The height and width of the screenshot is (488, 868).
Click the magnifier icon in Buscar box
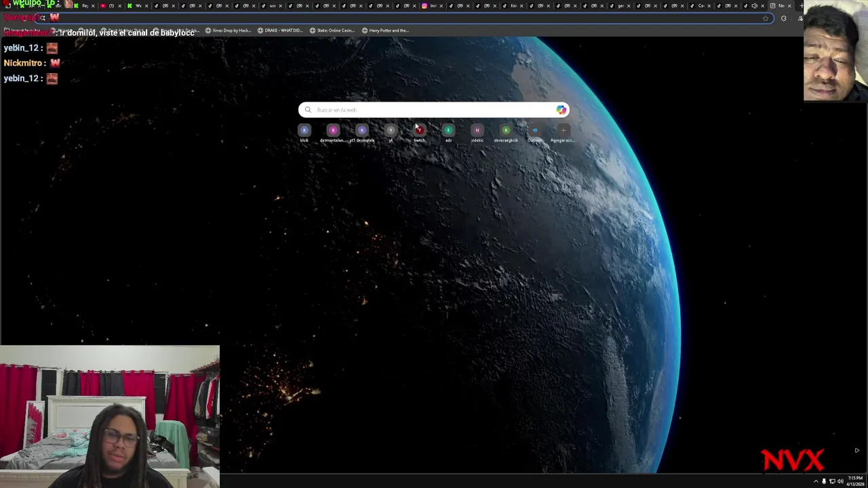[308, 110]
